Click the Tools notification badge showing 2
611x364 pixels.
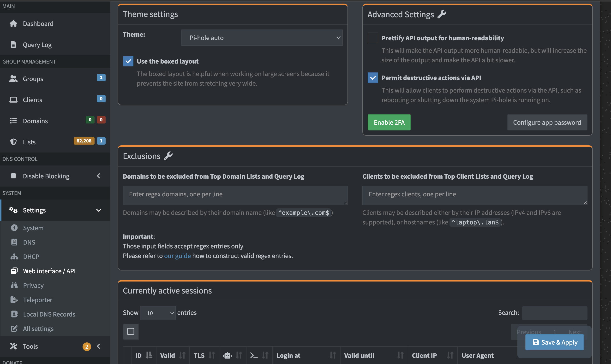tap(87, 346)
